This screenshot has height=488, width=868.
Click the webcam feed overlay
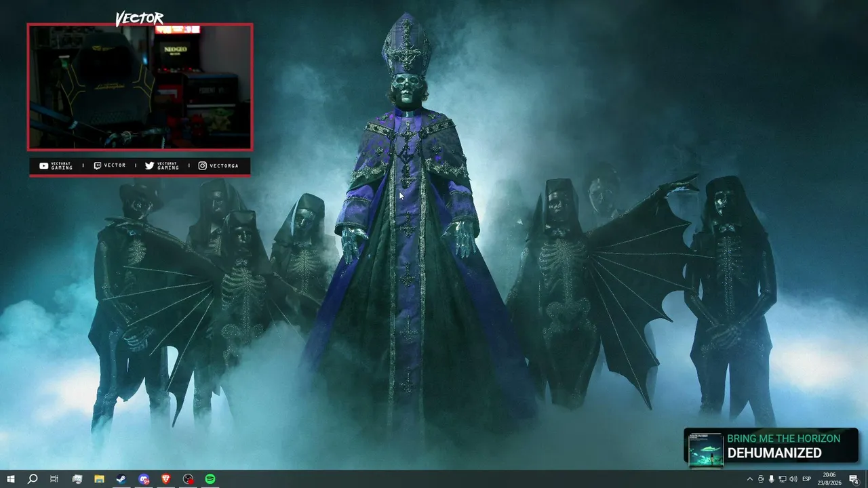[x=140, y=87]
